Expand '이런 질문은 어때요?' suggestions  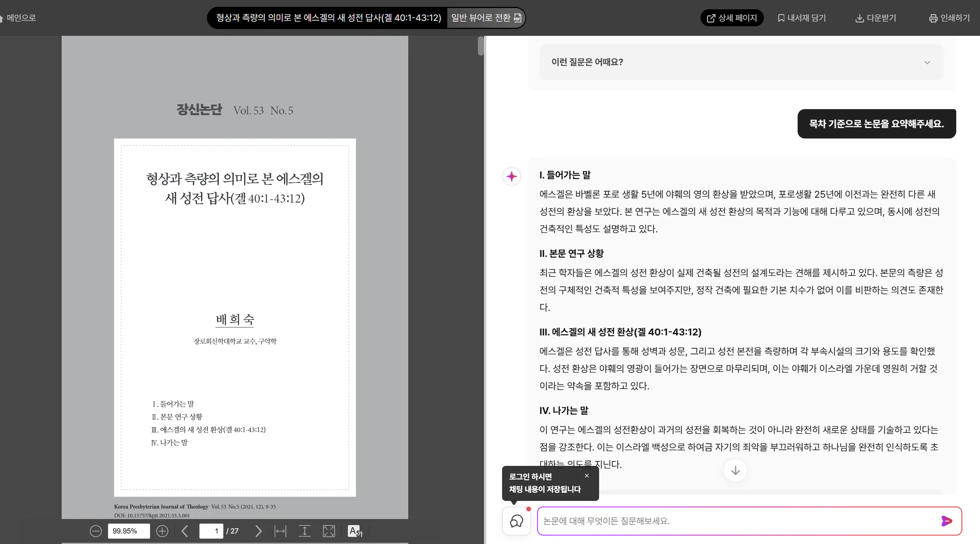point(927,62)
